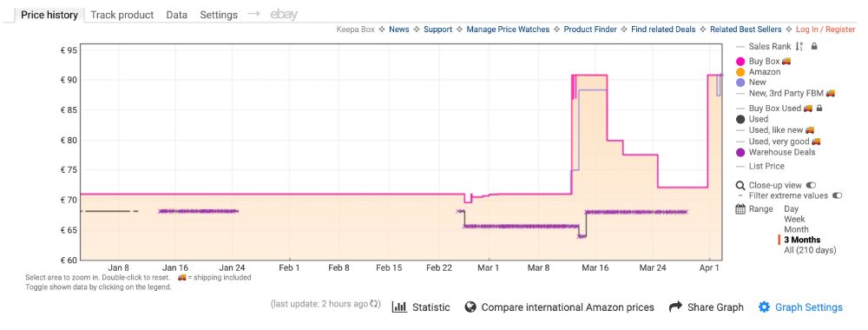Click the lock icon beside Buy Box Used

click(x=820, y=108)
